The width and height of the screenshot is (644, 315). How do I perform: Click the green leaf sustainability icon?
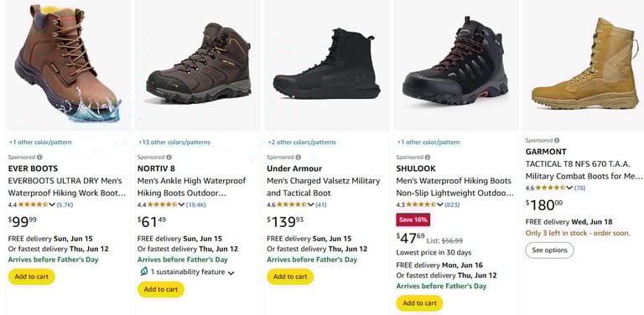click(x=143, y=271)
